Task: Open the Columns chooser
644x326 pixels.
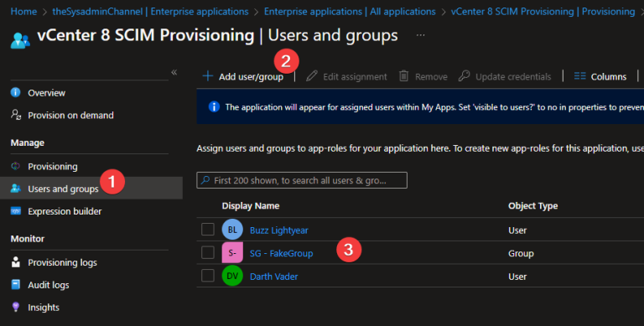Action: click(600, 76)
